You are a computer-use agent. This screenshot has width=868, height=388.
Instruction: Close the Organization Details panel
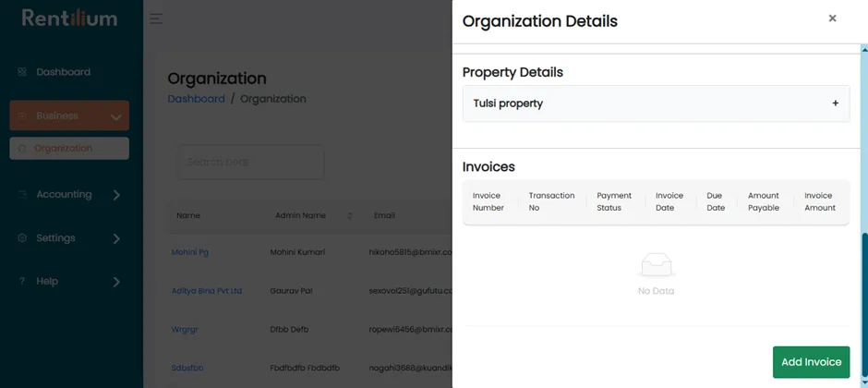(x=832, y=18)
